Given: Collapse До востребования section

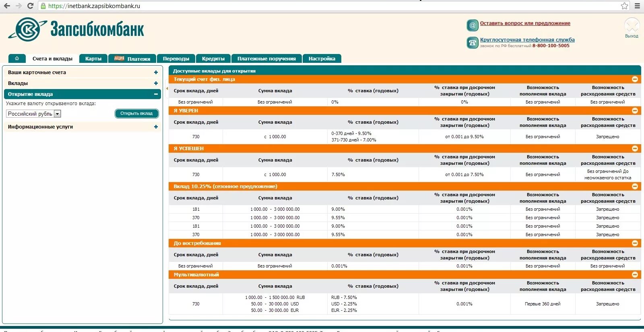Looking at the screenshot, I should [635, 243].
